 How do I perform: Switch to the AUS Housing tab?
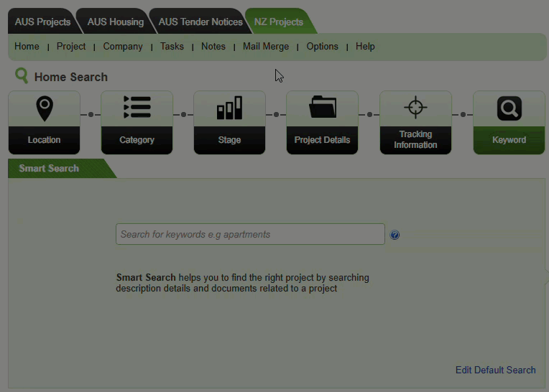point(116,22)
